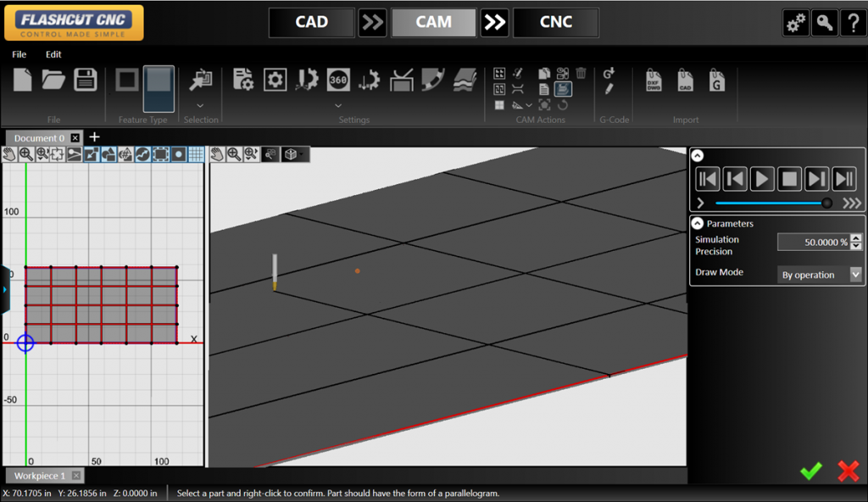Confirm with the green checkmark button
Image resolution: width=868 pixels, height=502 pixels.
(x=811, y=471)
